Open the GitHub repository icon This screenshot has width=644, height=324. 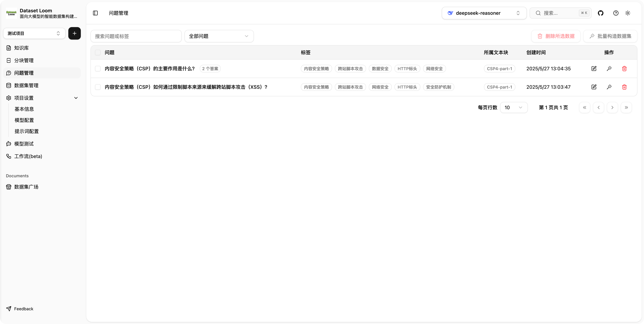(600, 13)
